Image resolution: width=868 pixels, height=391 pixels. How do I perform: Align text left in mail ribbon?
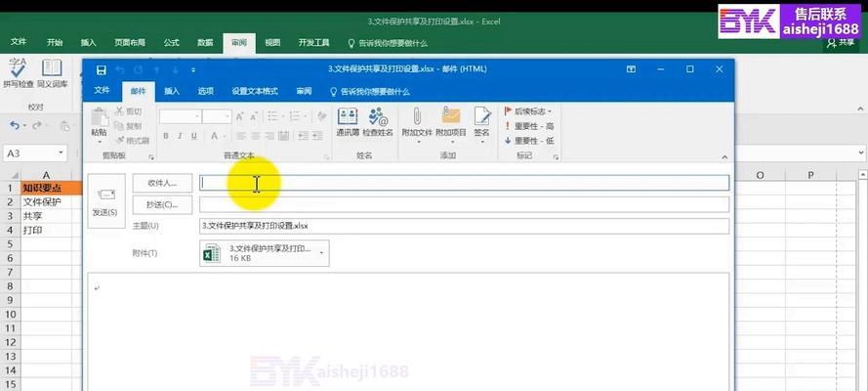241,136
